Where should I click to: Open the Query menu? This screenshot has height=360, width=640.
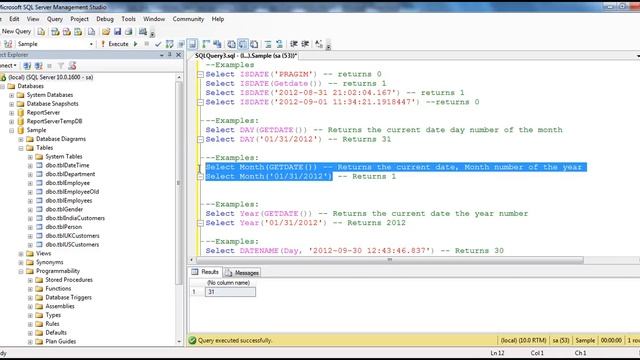click(55, 19)
